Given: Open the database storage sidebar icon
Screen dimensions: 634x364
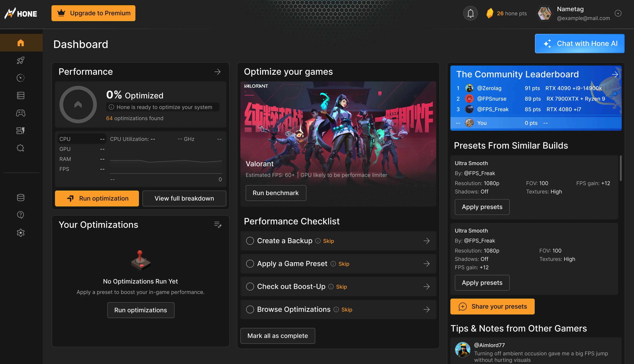Looking at the screenshot, I should pyautogui.click(x=21, y=198).
